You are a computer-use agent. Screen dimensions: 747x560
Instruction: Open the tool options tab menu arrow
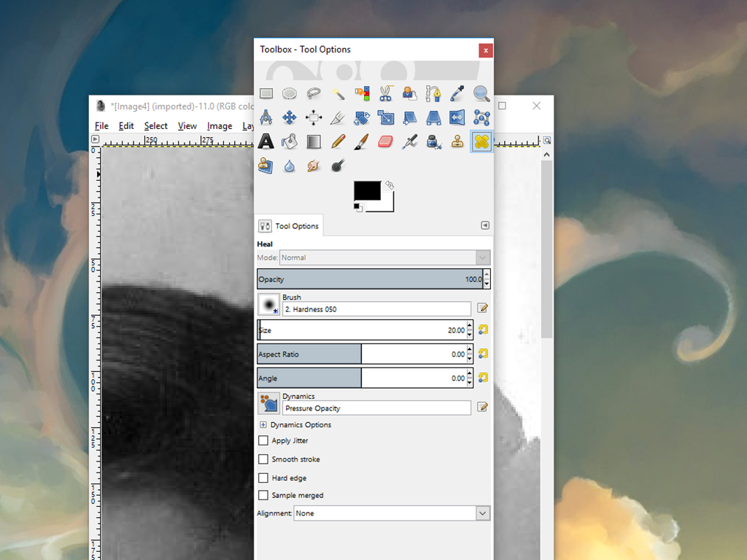pos(485,226)
